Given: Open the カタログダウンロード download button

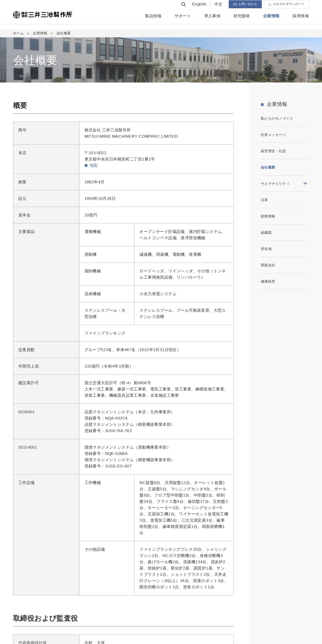Looking at the screenshot, I should click(286, 4).
